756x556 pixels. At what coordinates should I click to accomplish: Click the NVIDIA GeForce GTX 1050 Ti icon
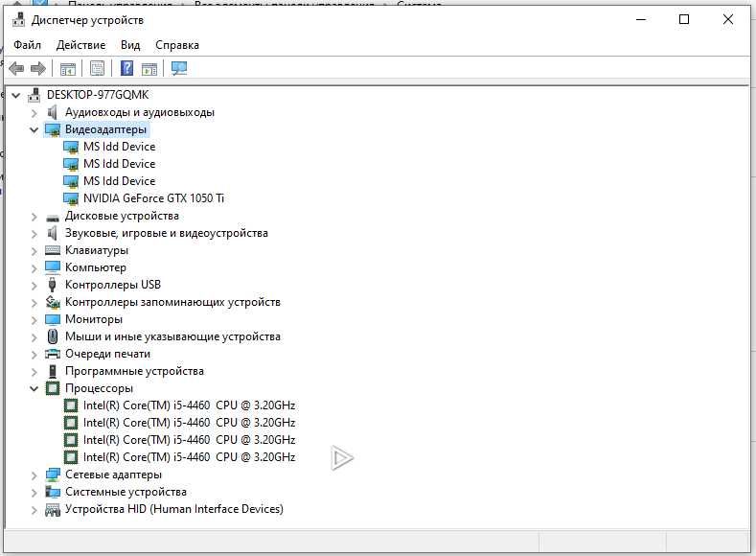point(71,198)
